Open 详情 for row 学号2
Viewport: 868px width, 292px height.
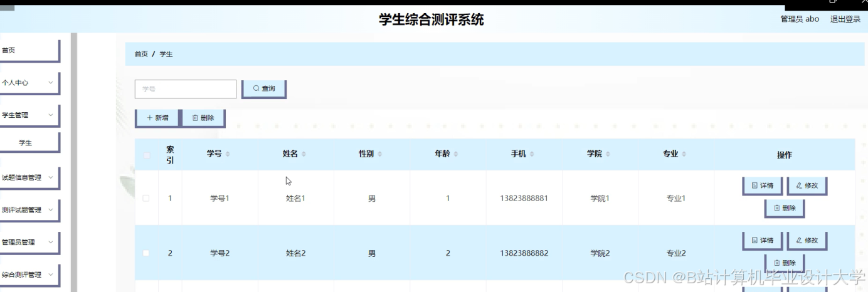coord(763,241)
